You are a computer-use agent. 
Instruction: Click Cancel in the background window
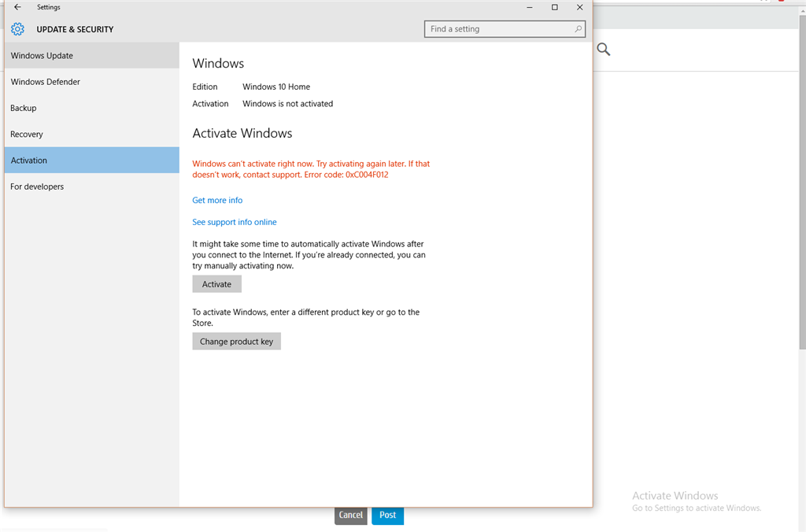coord(351,515)
